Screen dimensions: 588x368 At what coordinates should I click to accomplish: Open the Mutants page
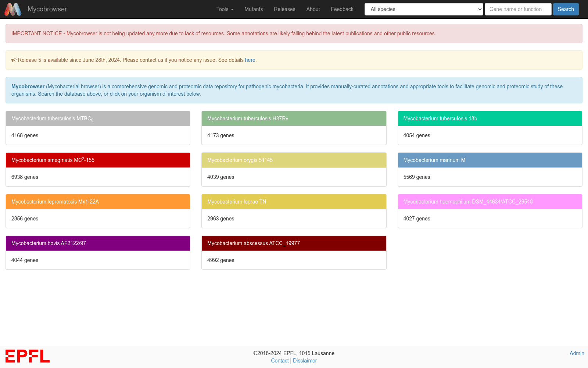coord(254,9)
